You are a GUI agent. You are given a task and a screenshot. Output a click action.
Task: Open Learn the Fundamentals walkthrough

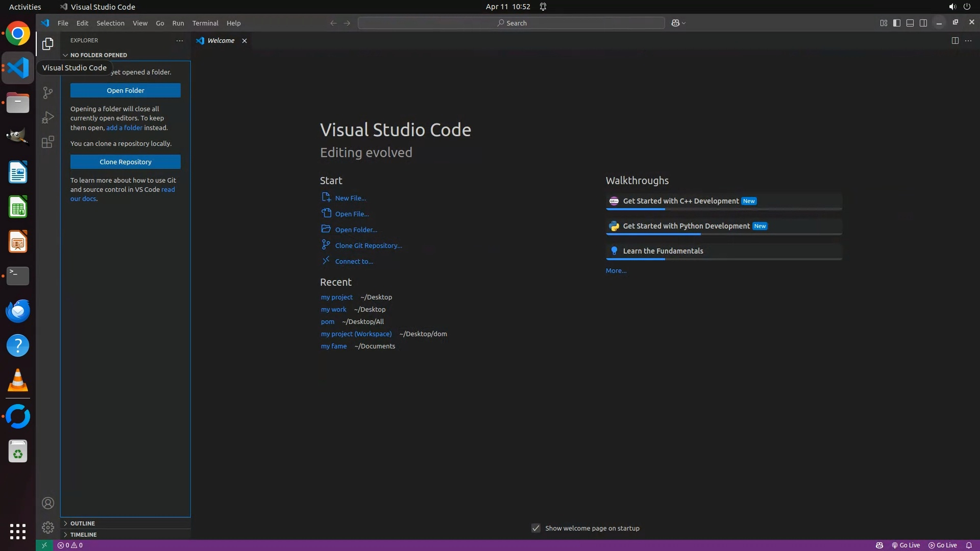663,251
